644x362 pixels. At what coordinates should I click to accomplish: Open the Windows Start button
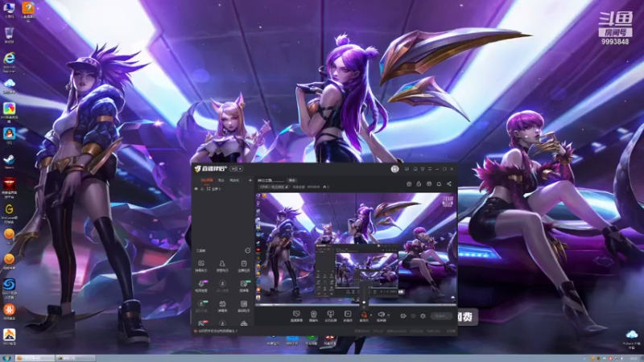(x=6, y=358)
